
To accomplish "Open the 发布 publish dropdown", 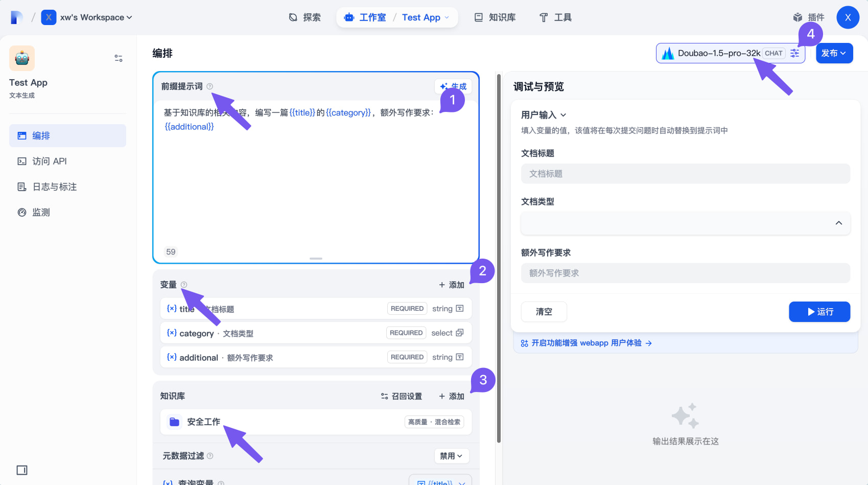I will click(834, 53).
